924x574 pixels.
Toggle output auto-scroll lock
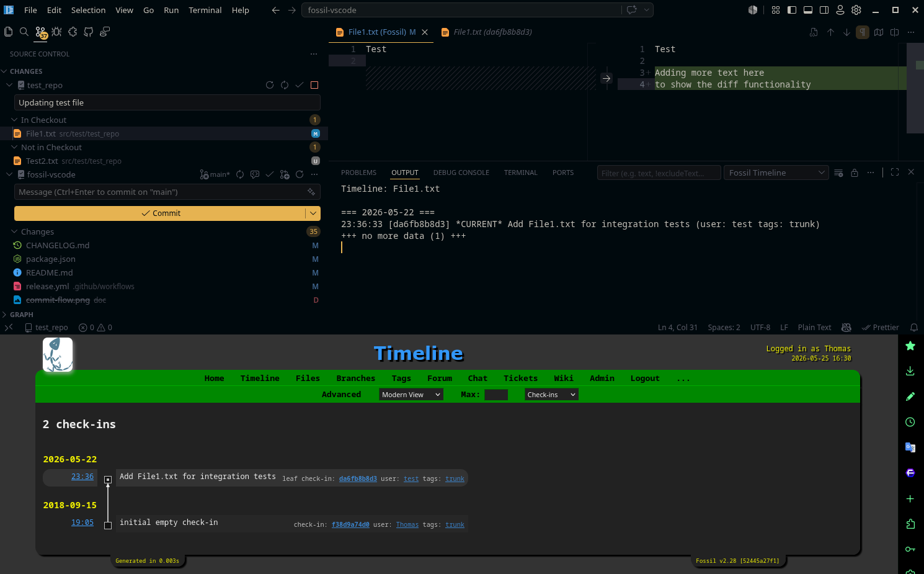click(855, 173)
